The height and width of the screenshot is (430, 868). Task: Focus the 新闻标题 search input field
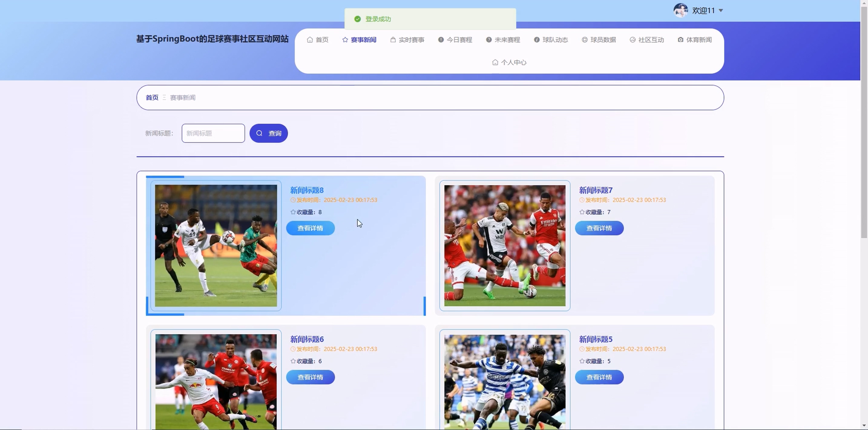(x=213, y=133)
